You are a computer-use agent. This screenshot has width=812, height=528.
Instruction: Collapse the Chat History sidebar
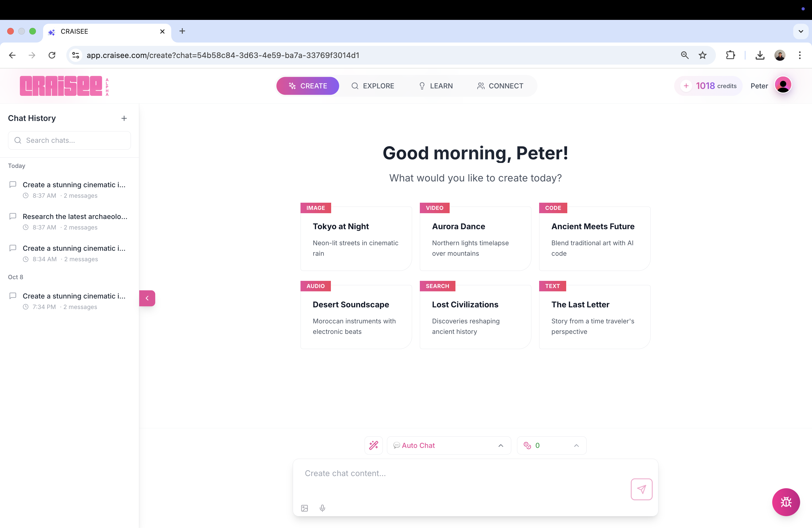[x=147, y=298]
